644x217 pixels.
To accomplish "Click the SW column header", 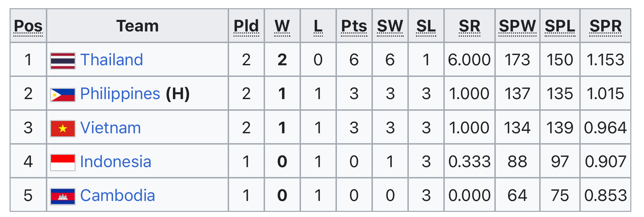I will point(390,26).
